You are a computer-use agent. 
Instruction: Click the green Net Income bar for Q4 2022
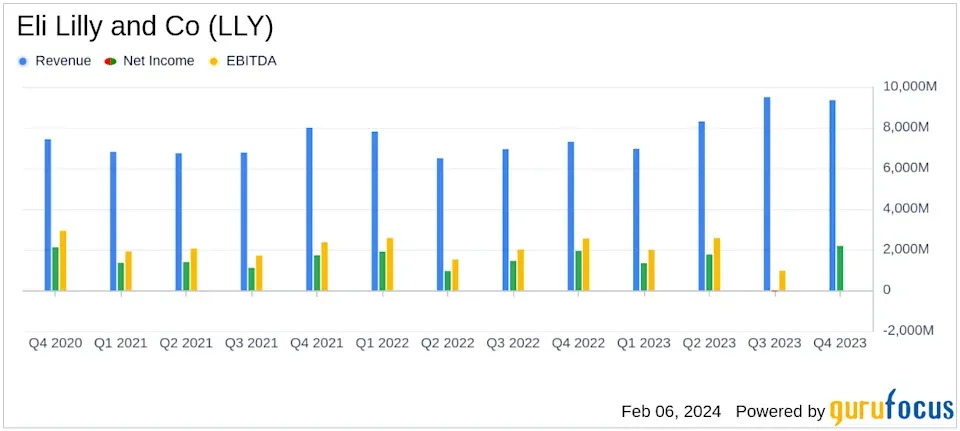coord(579,271)
